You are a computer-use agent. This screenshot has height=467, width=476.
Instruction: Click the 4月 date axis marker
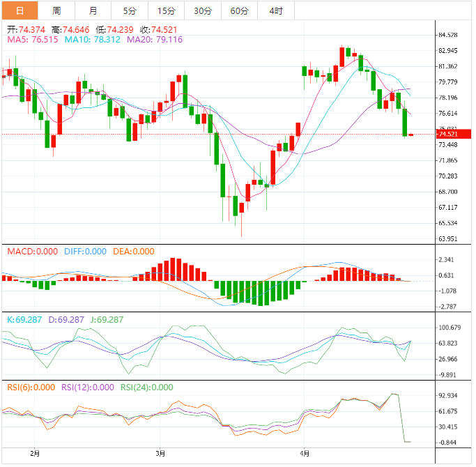pos(305,454)
